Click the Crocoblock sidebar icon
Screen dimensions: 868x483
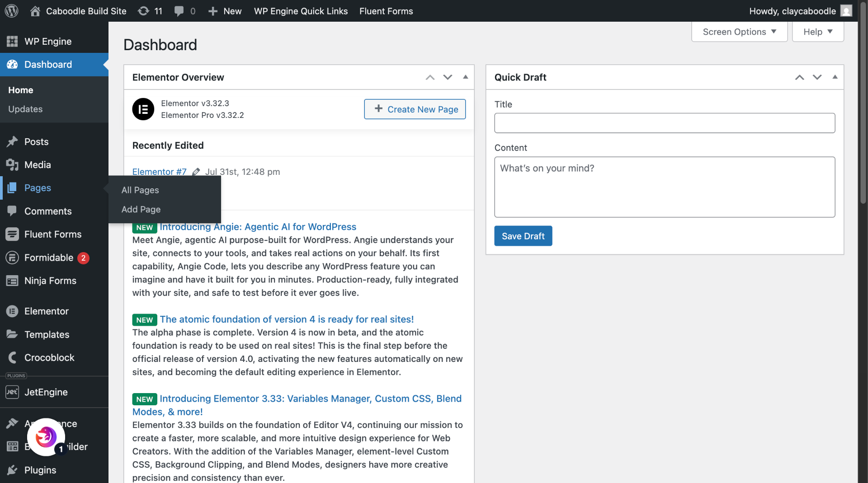click(x=12, y=357)
